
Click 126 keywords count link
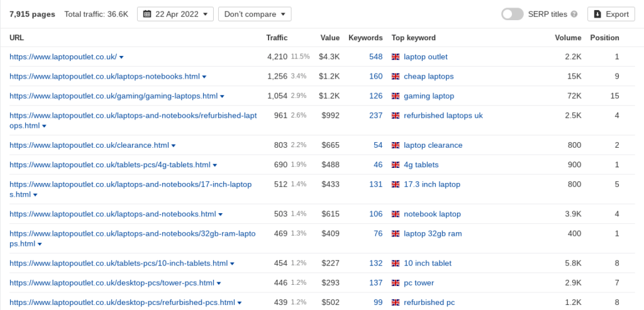[376, 96]
